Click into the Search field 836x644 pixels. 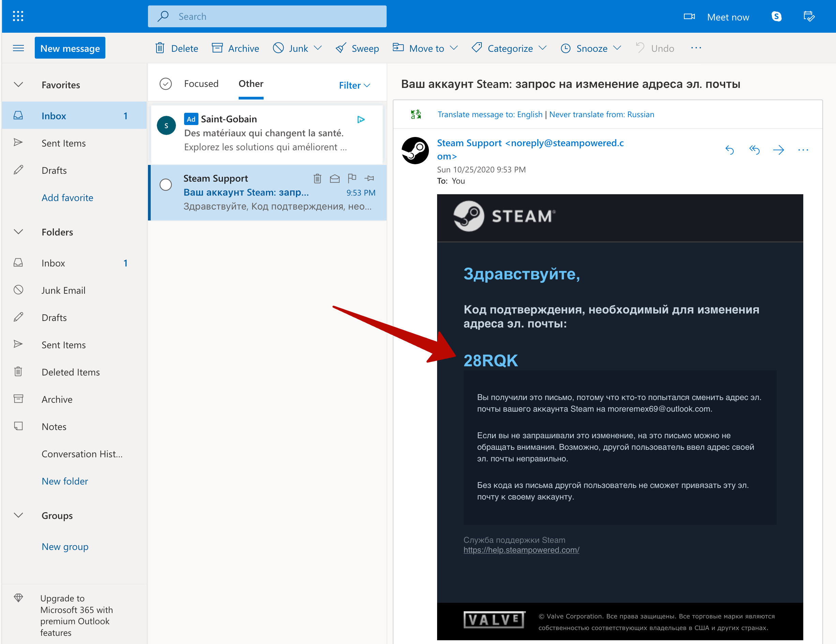coord(267,16)
